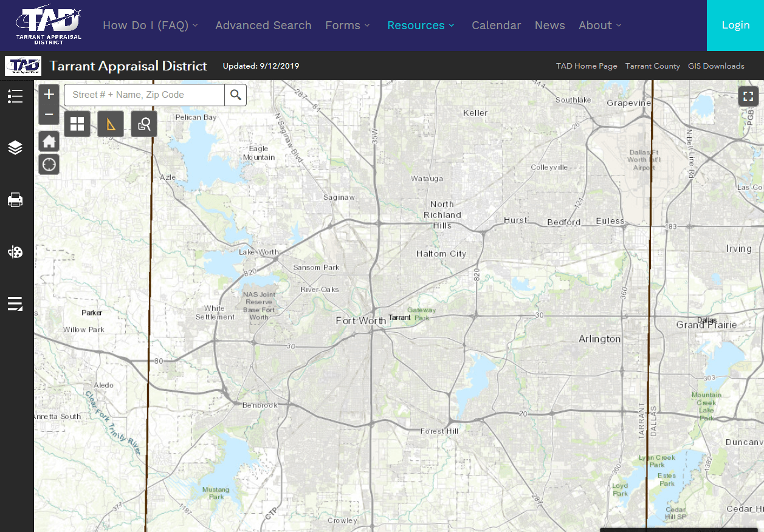Open the parcel query search tool

144,123
